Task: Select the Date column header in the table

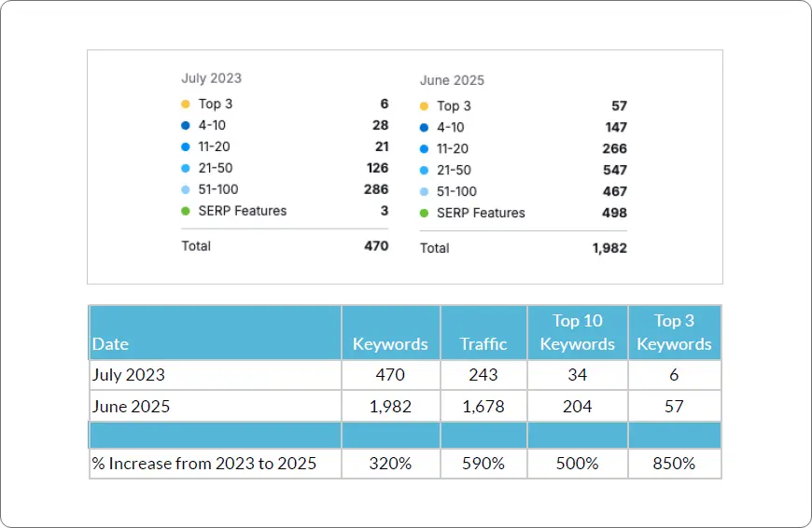Action: 110,344
